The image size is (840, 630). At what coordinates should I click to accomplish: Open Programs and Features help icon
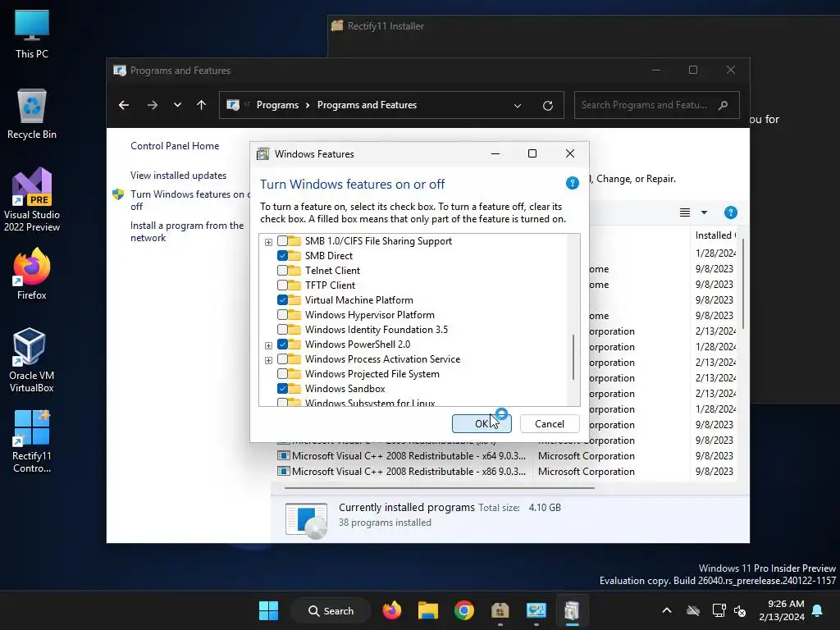click(x=730, y=212)
